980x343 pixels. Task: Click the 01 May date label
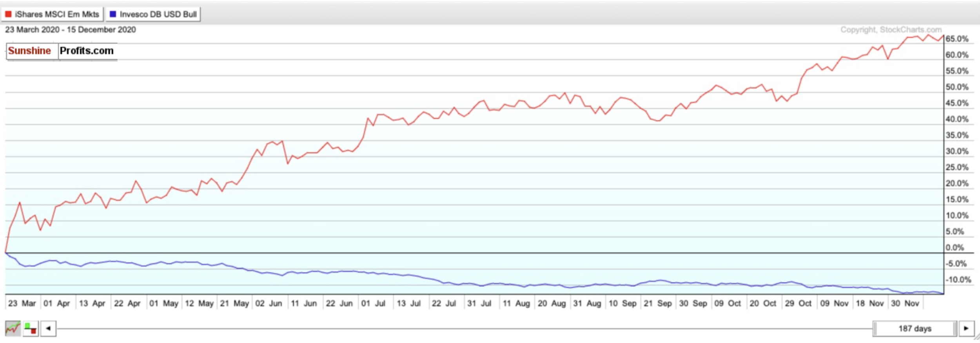point(163,303)
